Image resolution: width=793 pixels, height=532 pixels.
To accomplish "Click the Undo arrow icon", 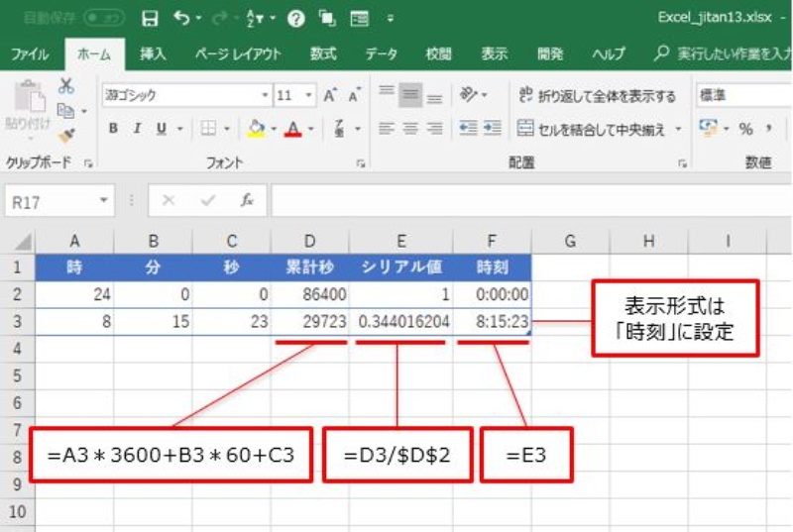I will pos(179,18).
